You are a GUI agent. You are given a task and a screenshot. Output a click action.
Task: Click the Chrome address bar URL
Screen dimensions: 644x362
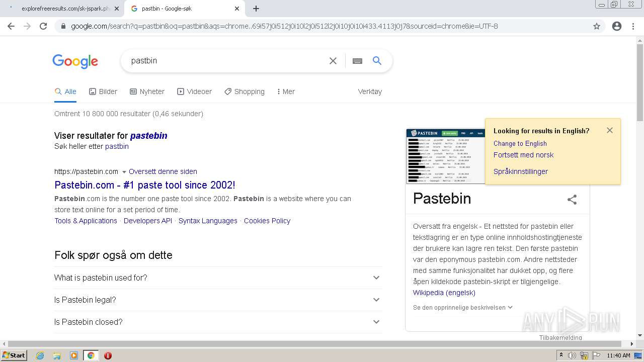(284, 26)
